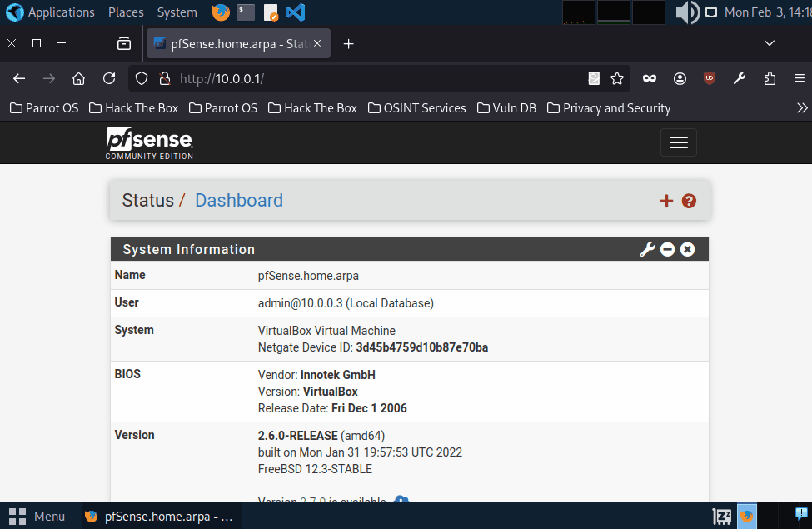Click the mask icon in toolbar
This screenshot has width=812, height=529.
pos(650,79)
